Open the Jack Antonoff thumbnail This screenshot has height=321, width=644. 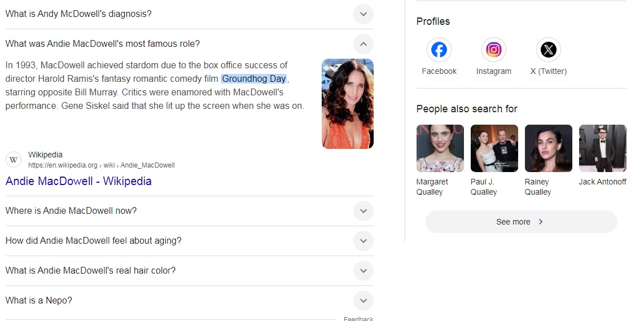[x=603, y=148]
